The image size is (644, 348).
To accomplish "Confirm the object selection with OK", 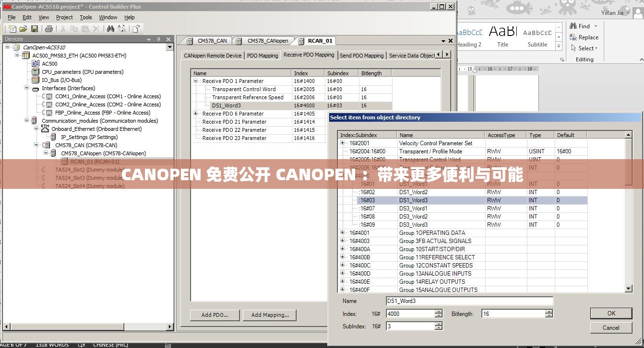I will [610, 313].
